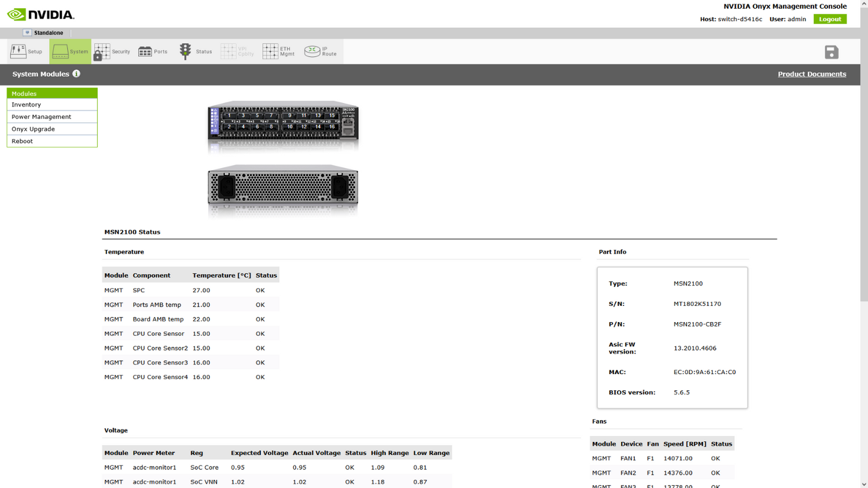The width and height of the screenshot is (868, 488).
Task: Click the VPI Cpblty toolbar icon
Action: (237, 51)
